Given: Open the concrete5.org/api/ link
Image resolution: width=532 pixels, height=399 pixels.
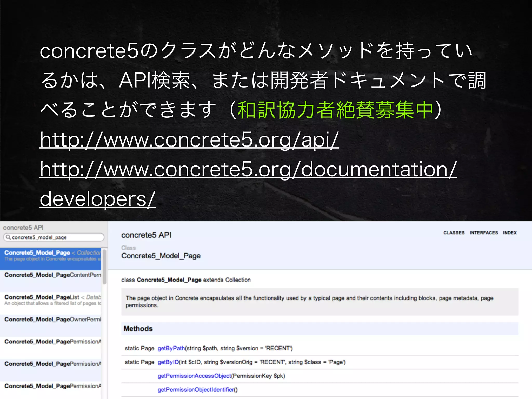Looking at the screenshot, I should pyautogui.click(x=189, y=140).
